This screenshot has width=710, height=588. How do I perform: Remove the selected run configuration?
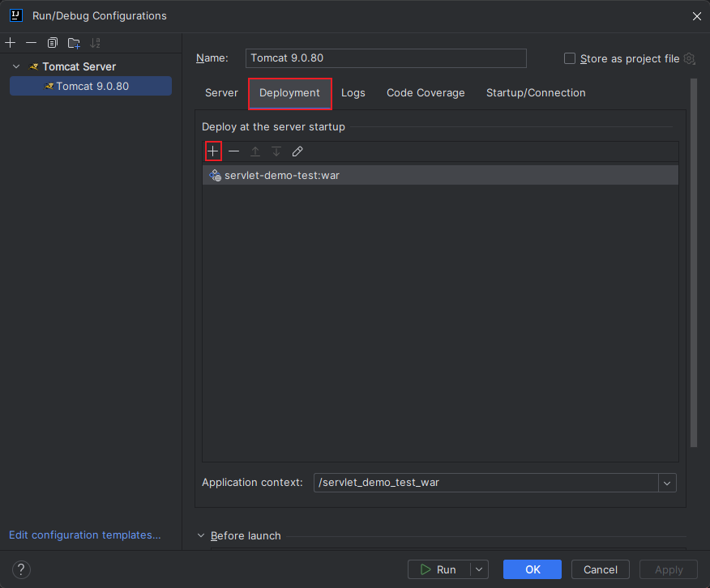31,42
